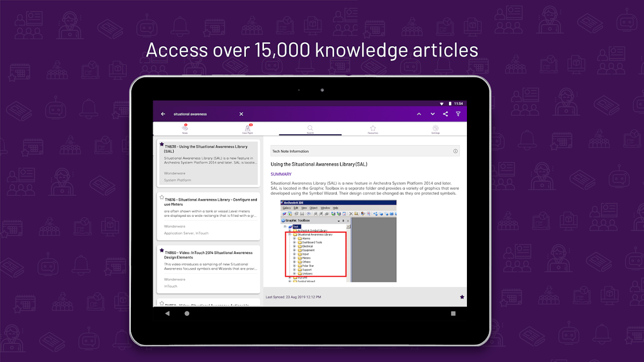This screenshot has height=362, width=644.
Task: Open the ArchestrA IDE screenshot image
Action: 338,241
